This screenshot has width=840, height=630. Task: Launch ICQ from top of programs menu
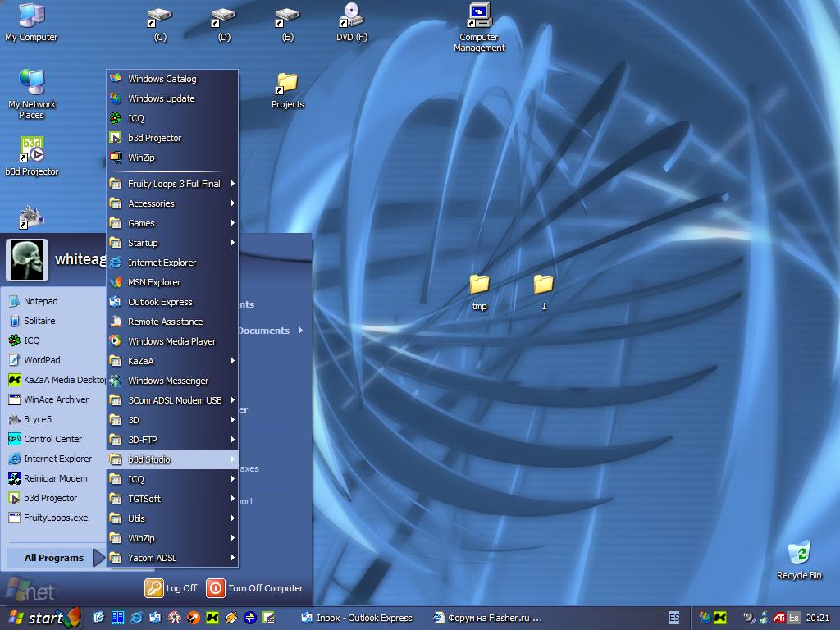pos(172,118)
